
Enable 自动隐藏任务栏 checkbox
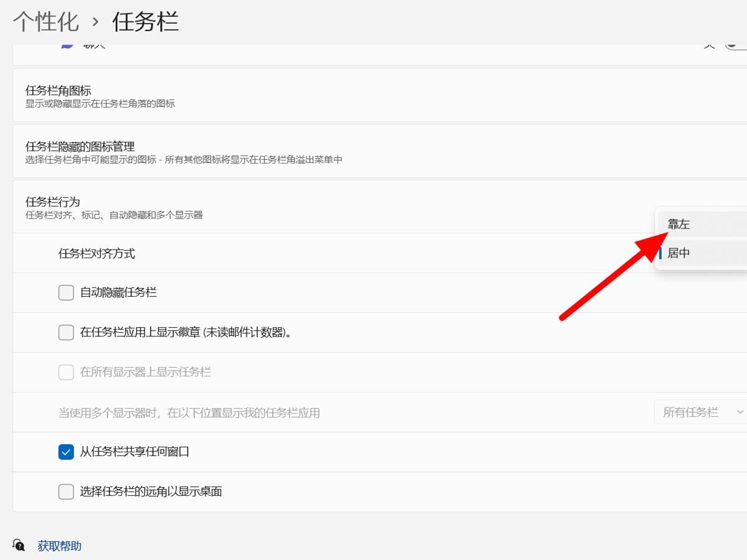pyautogui.click(x=66, y=292)
